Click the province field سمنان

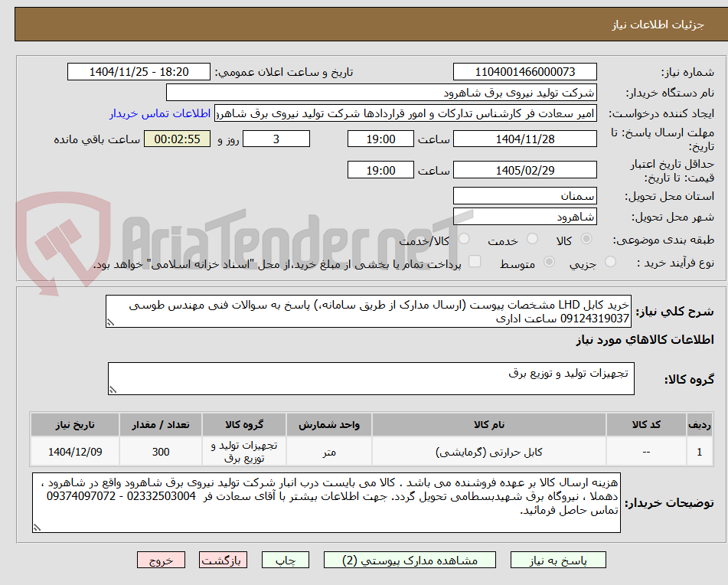pos(524,196)
